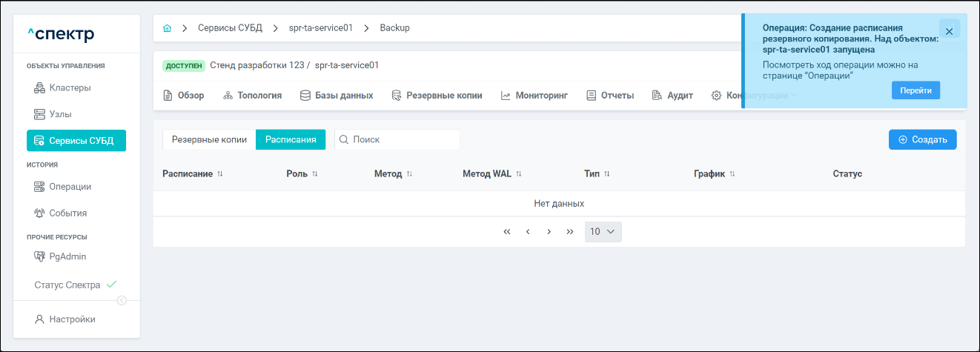The width and height of the screenshot is (980, 352).
Task: Jump to first page of results
Action: point(507,232)
